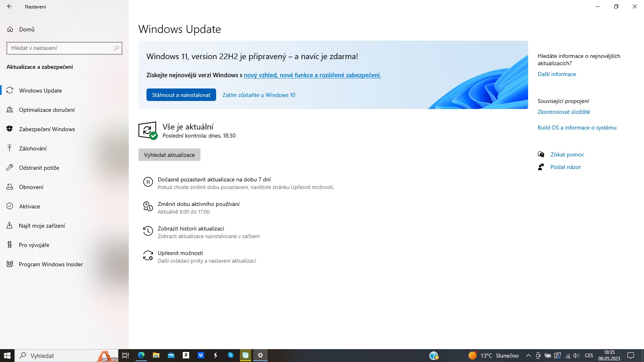This screenshot has width=644, height=362.
Task: Open the notification center icon
Action: pyautogui.click(x=631, y=356)
